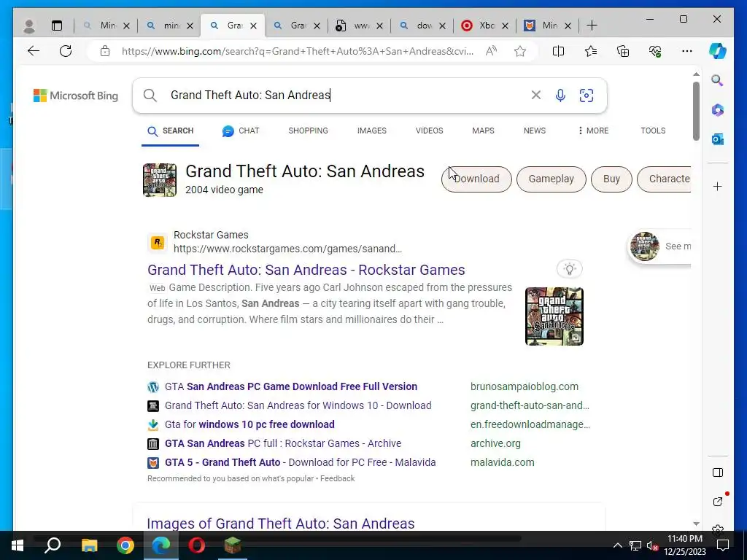Open the SHOPPING results tab

309,131
